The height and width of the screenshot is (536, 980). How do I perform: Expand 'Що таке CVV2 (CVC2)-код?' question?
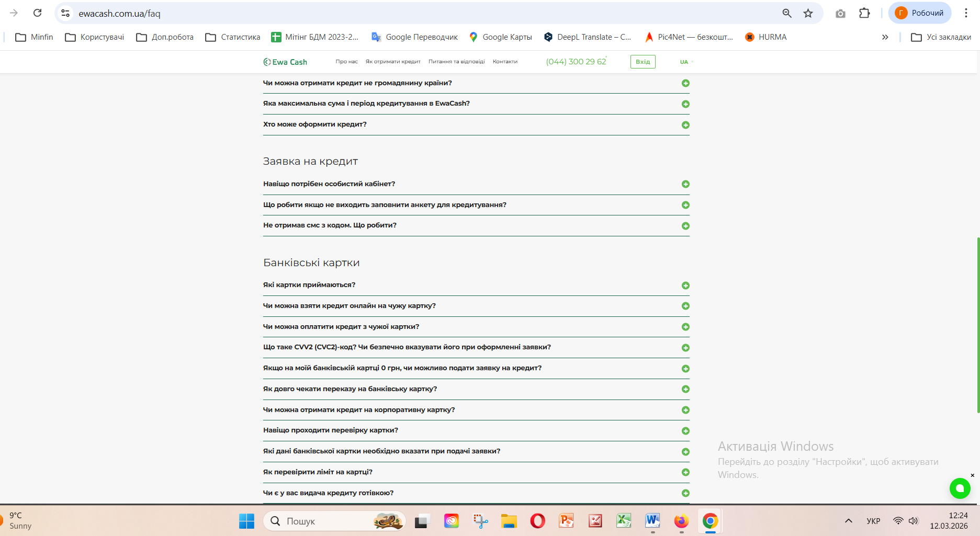[476, 347]
